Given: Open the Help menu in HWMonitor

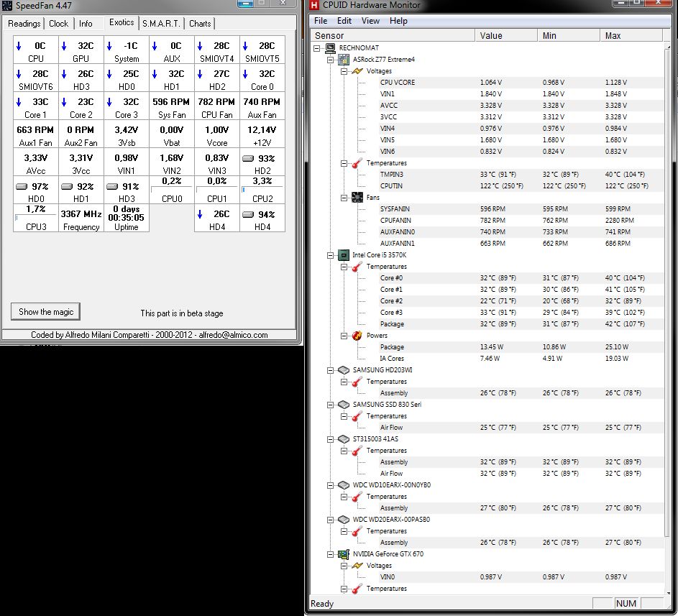Looking at the screenshot, I should pyautogui.click(x=398, y=21).
